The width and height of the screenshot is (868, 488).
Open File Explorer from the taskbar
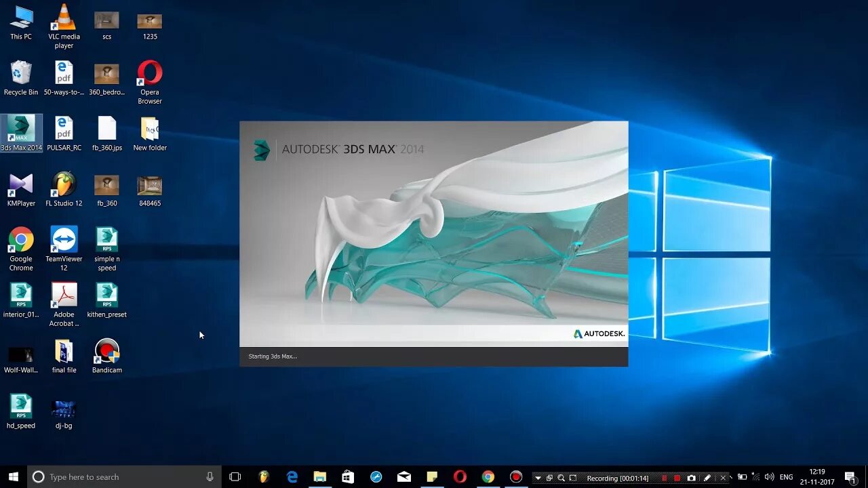click(x=320, y=476)
